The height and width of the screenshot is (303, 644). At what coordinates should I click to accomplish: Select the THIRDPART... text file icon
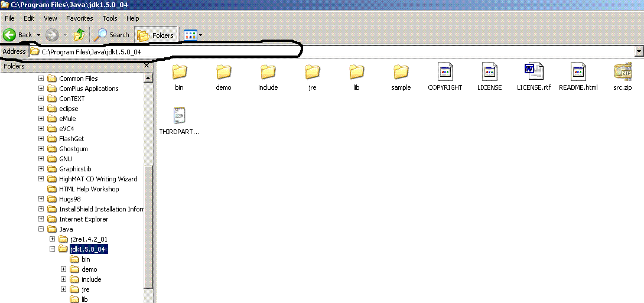coord(180,116)
